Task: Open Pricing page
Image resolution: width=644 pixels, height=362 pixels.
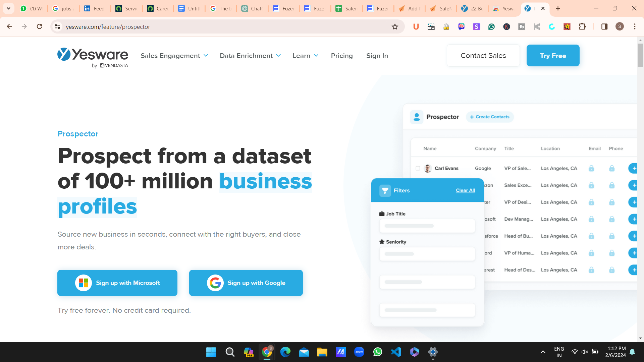Action: click(342, 56)
